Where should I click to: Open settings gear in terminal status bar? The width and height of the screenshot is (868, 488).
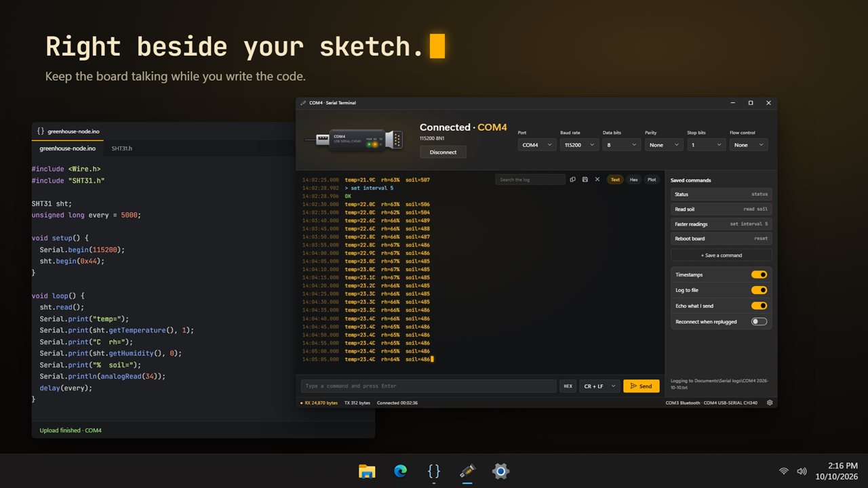[770, 403]
